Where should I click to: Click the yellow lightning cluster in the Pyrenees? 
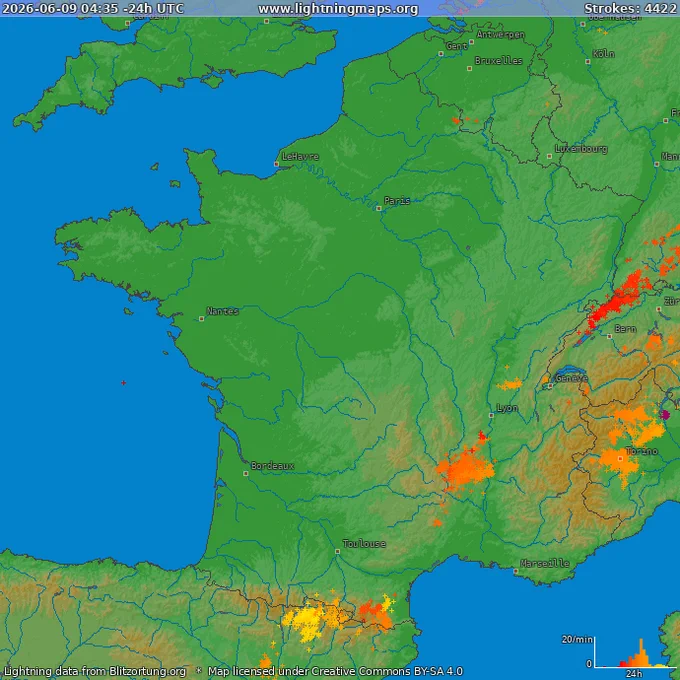point(305,621)
